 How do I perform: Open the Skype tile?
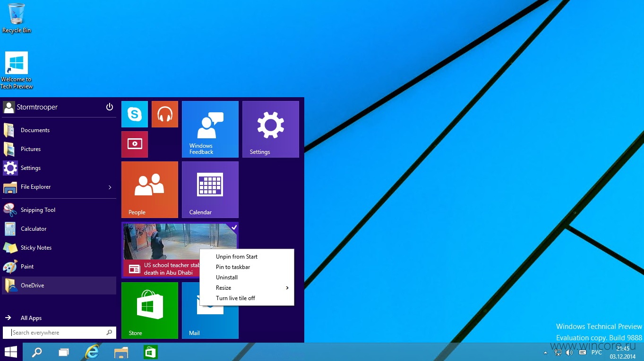[x=135, y=114]
